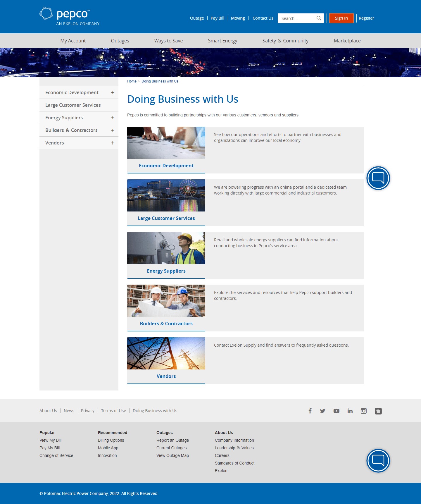This screenshot has width=421, height=504.
Task: Click News in the footer bar
Action: point(69,411)
